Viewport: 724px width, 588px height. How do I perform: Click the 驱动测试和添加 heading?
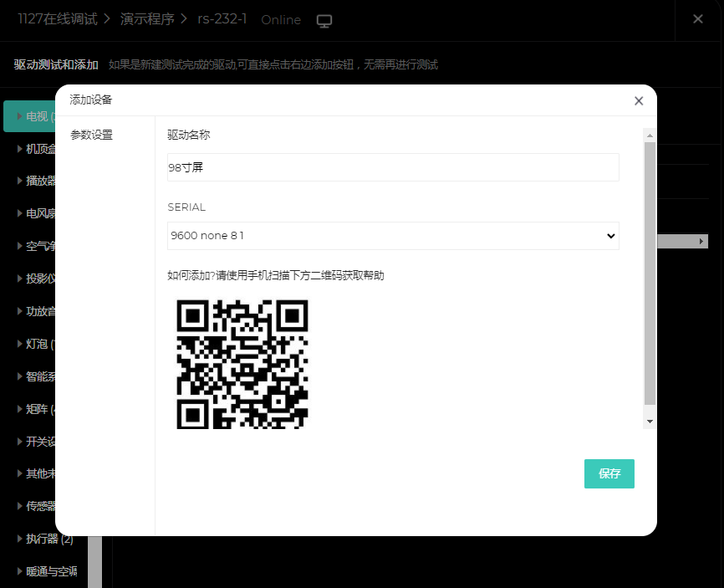click(x=56, y=64)
